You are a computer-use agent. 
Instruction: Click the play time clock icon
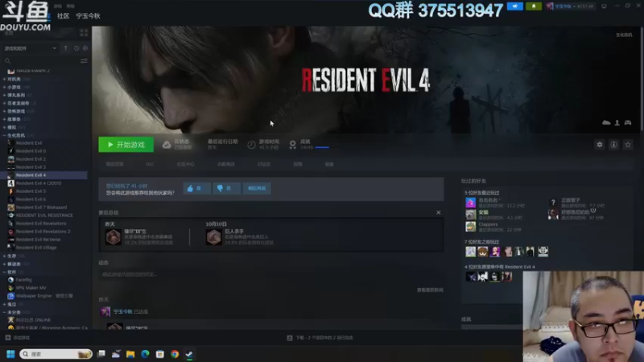[251, 145]
